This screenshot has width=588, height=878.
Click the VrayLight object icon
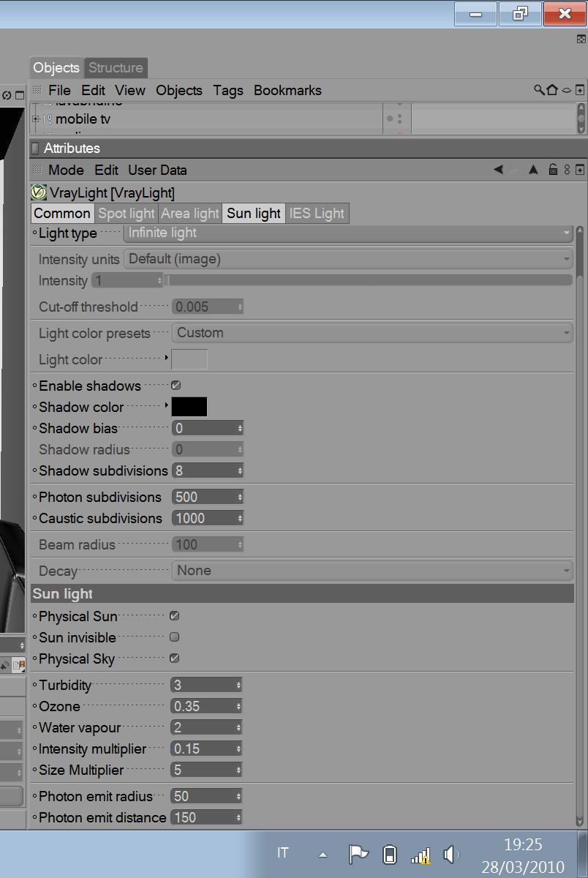(39, 193)
